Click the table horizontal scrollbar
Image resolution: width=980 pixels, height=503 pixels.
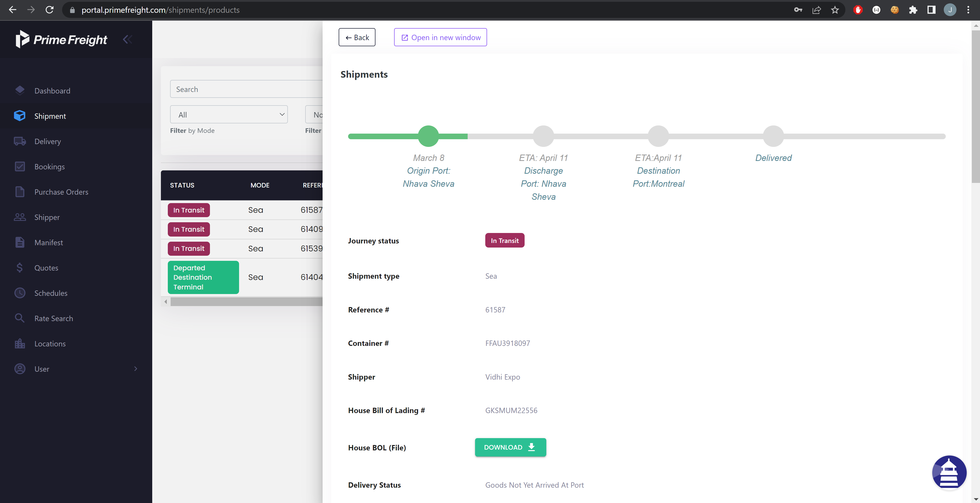click(x=246, y=301)
